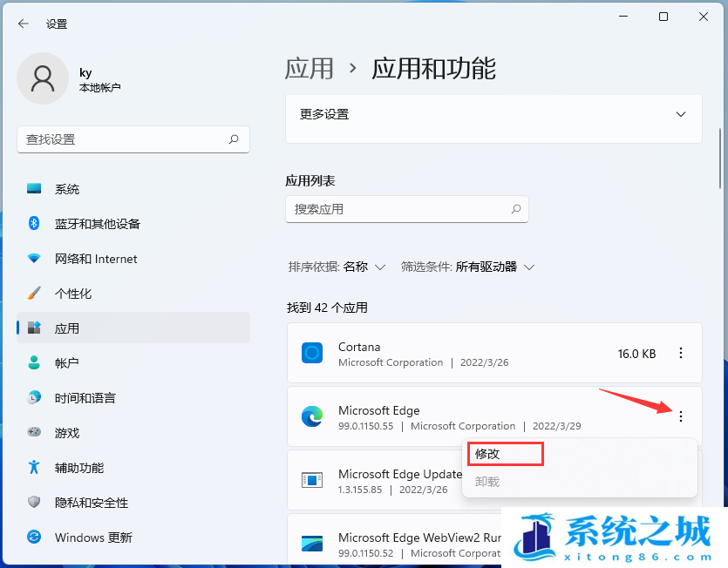Click the 应用 breadcrumb link

coord(310,69)
